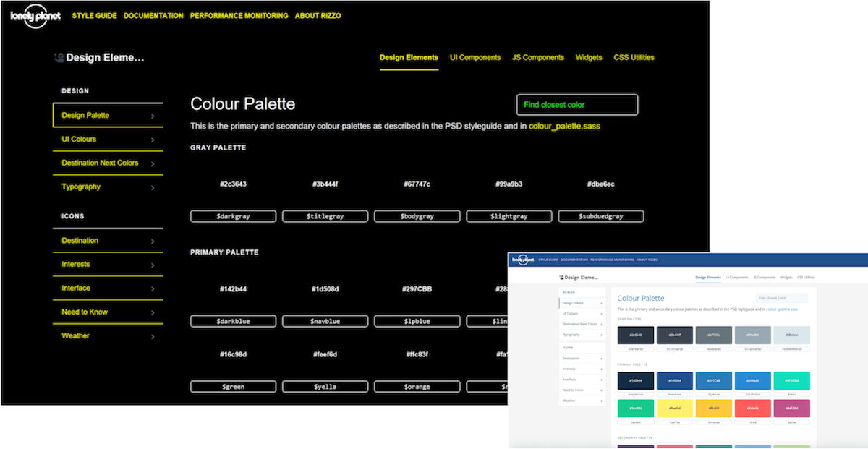Expand the UI Colours chevron in the black window

click(x=153, y=140)
